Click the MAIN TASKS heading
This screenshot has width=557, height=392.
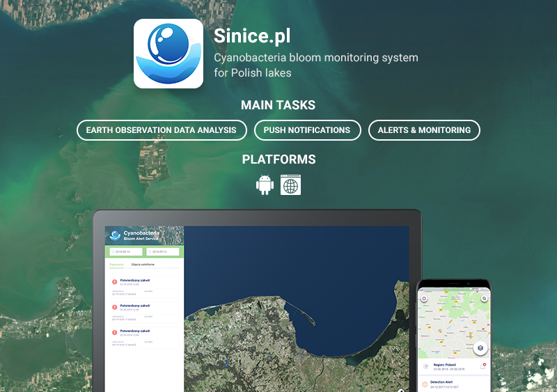tap(278, 105)
